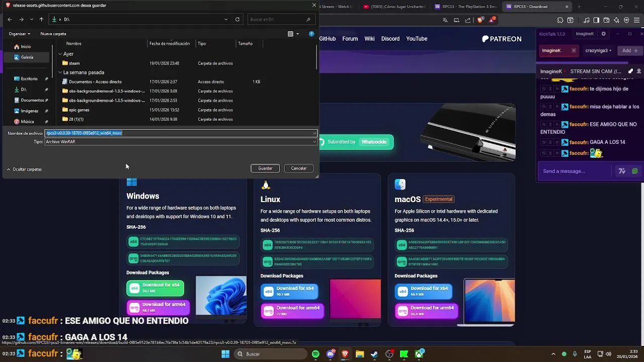The image size is (644, 362).
Task: Open Brave VPN shield icon
Action: coord(626,20)
